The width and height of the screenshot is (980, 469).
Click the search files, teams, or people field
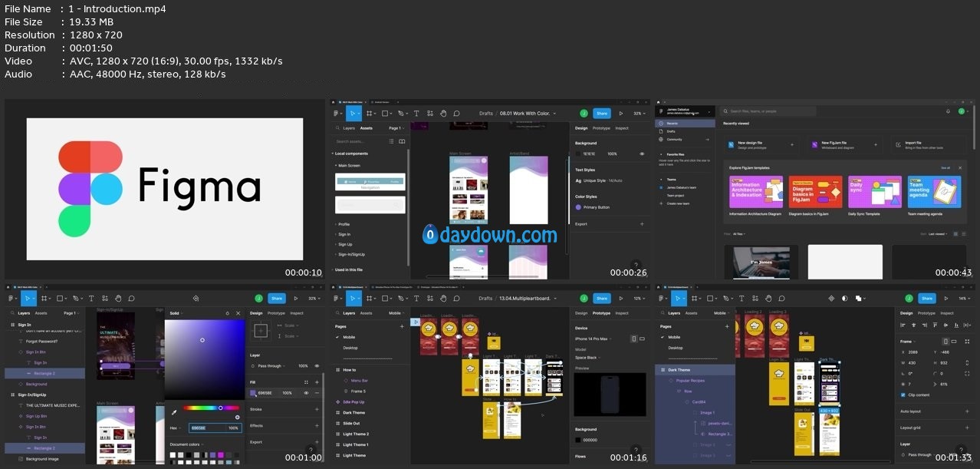tap(768, 111)
